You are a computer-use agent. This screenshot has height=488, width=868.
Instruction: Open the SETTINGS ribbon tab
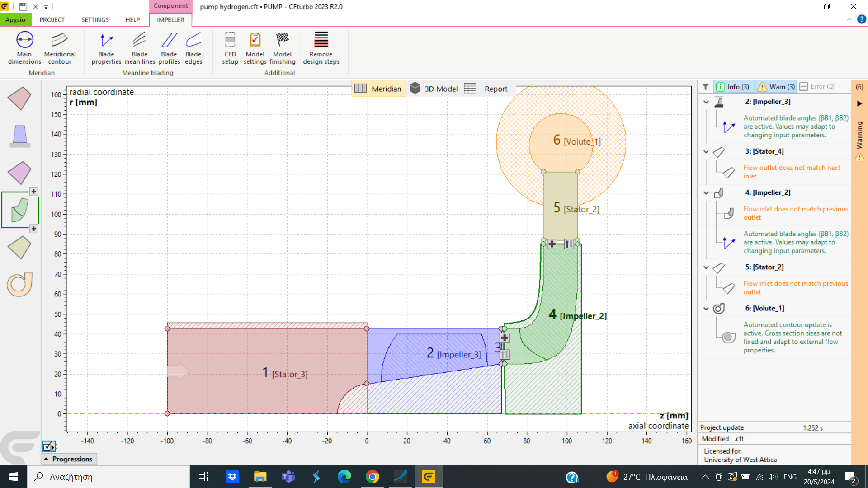point(95,20)
